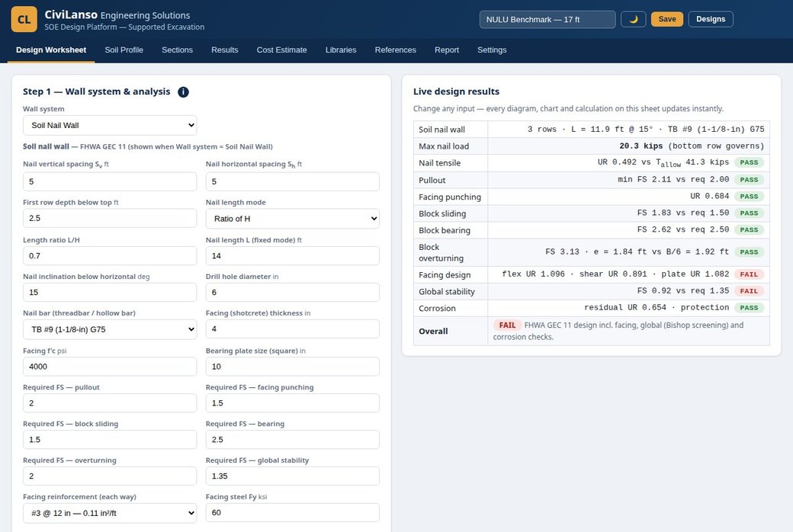
Task: Click the Facing punching PASS badge
Action: tap(749, 196)
